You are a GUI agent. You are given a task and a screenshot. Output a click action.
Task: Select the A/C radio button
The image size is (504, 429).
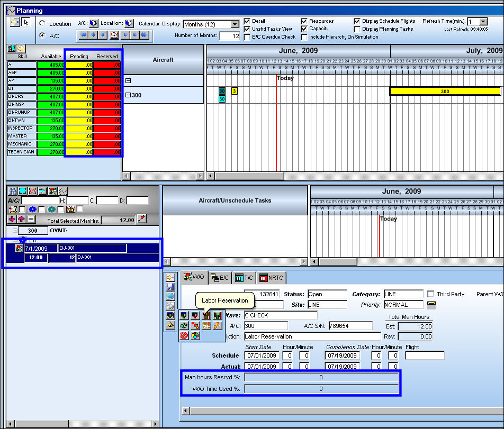[x=42, y=35]
